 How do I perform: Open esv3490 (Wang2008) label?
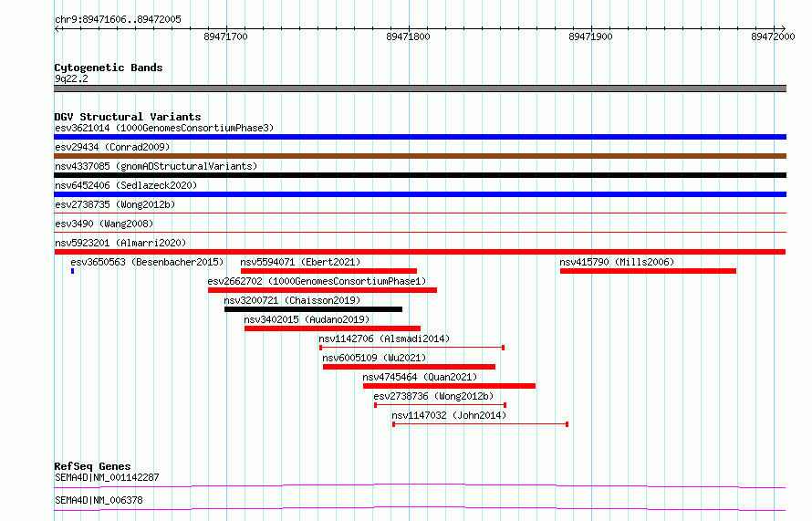coord(104,224)
